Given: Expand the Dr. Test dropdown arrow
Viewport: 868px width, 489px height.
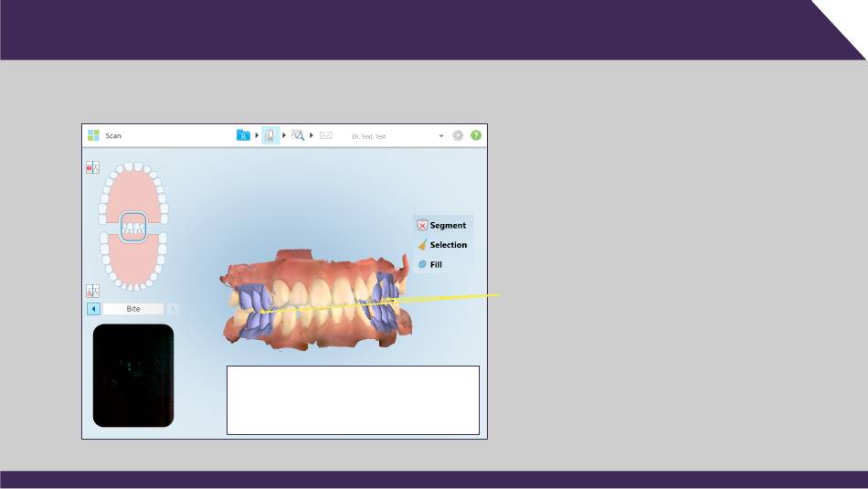Looking at the screenshot, I should pos(441,136).
